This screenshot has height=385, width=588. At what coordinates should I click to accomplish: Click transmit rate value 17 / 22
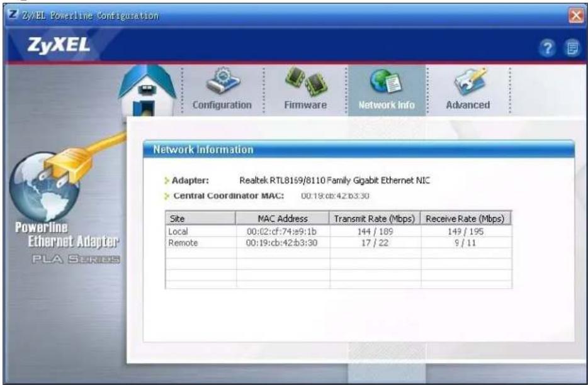[375, 243]
